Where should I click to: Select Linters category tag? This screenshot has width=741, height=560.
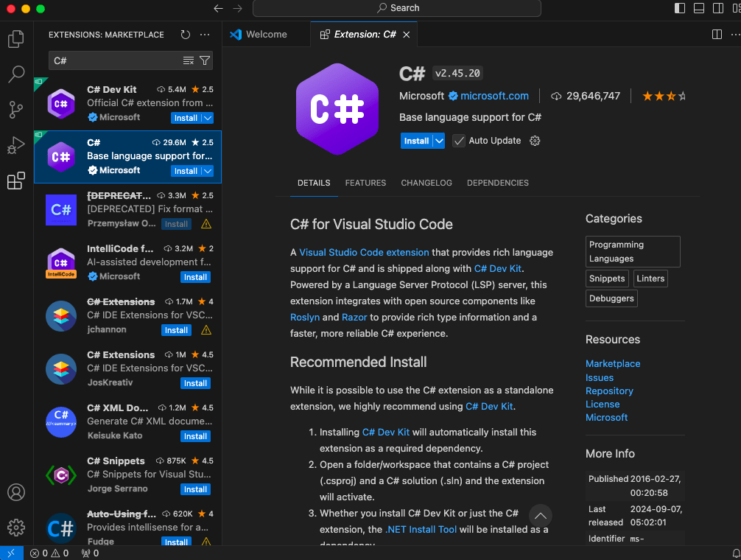point(650,279)
